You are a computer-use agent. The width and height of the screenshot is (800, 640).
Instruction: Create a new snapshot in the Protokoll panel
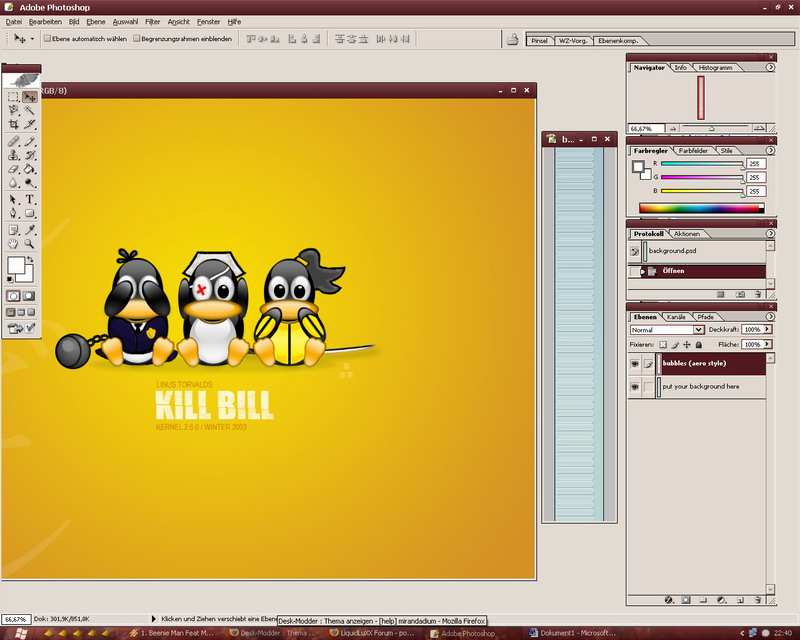click(x=740, y=294)
